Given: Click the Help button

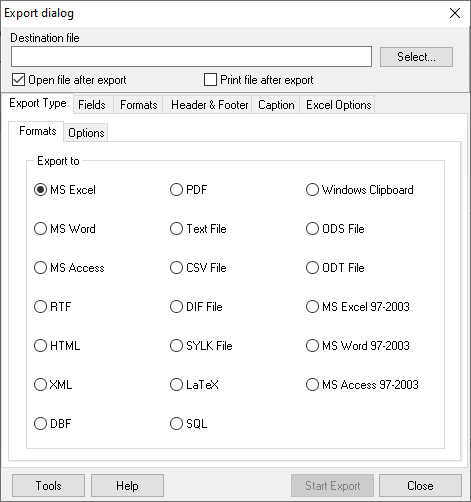Looking at the screenshot, I should coord(127,486).
